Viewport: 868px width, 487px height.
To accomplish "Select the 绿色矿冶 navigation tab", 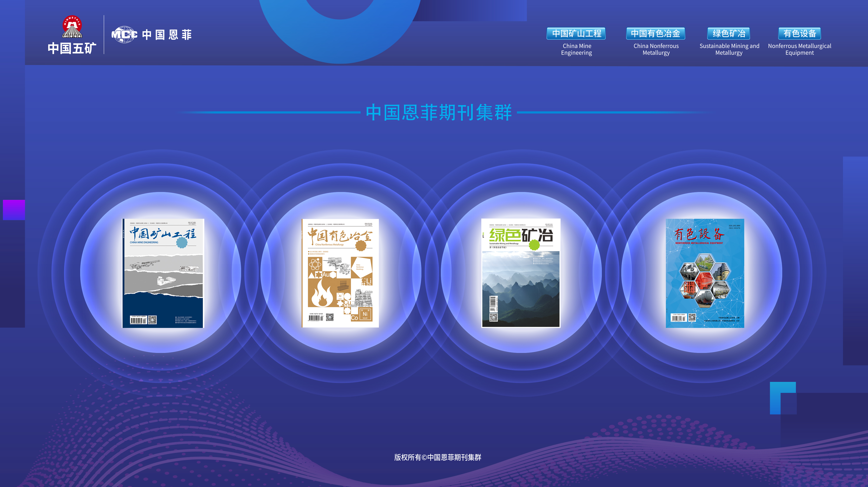I will coord(728,34).
